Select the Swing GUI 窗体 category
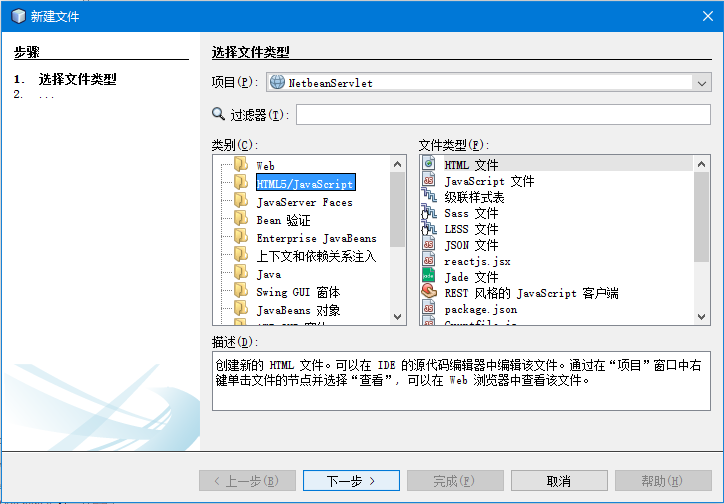 [x=298, y=292]
